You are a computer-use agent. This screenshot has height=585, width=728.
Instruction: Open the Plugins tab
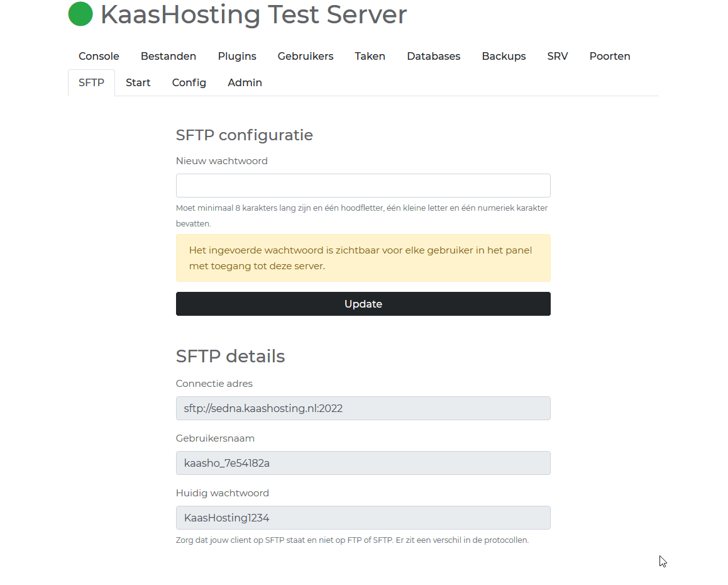237,56
